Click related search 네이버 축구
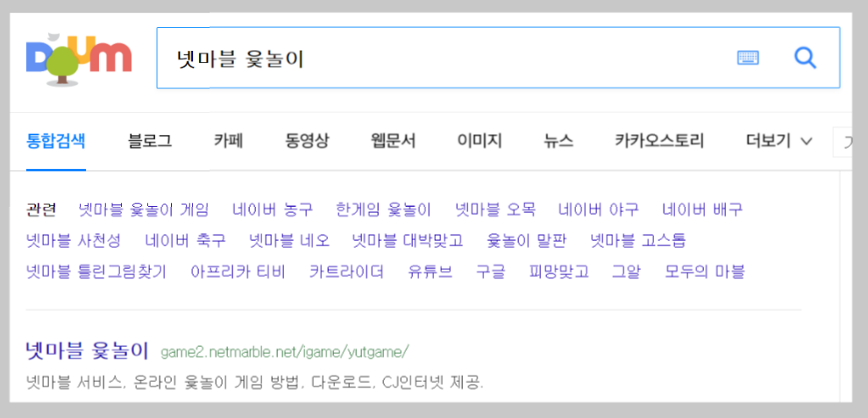868x418 pixels. [186, 241]
